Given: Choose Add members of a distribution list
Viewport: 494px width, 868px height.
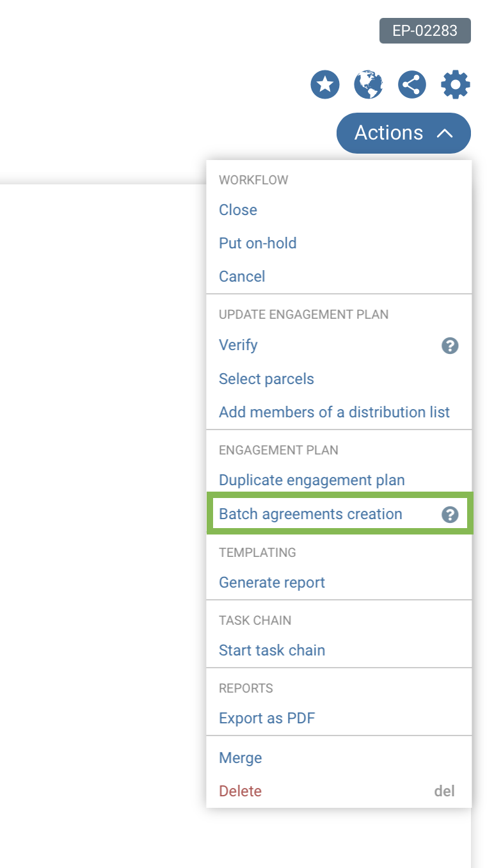Looking at the screenshot, I should [x=334, y=412].
